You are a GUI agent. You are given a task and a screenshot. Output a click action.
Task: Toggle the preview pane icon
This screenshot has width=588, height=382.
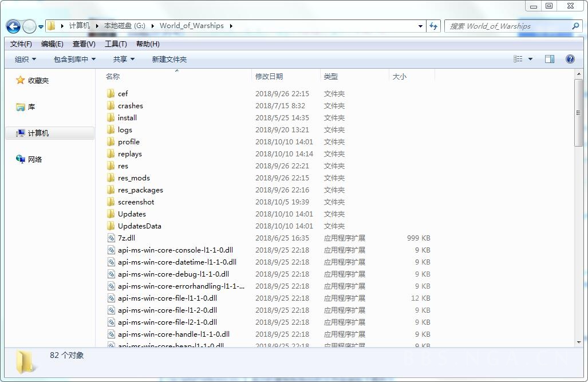point(550,59)
